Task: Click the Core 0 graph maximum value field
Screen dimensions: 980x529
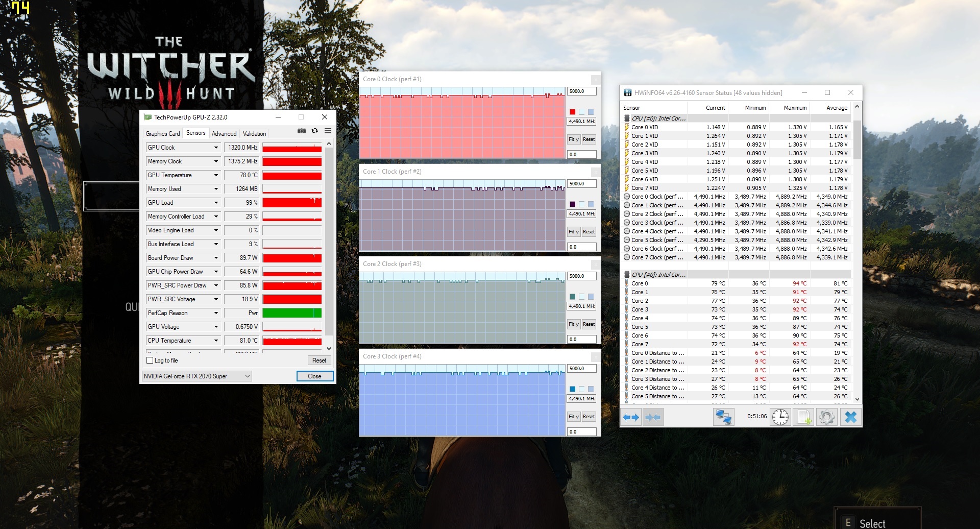Action: (582, 91)
